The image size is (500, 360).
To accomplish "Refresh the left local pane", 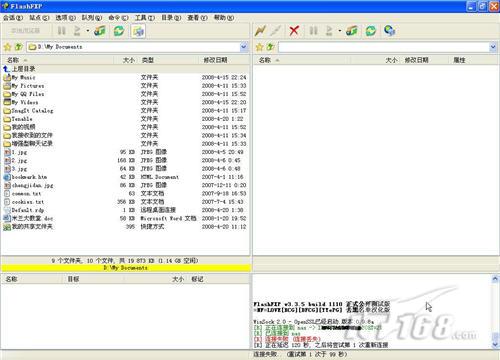I will coord(119,31).
